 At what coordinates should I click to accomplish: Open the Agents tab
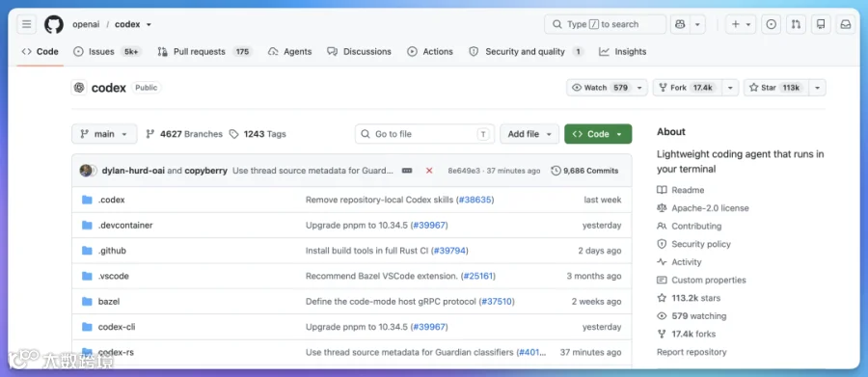tap(290, 51)
